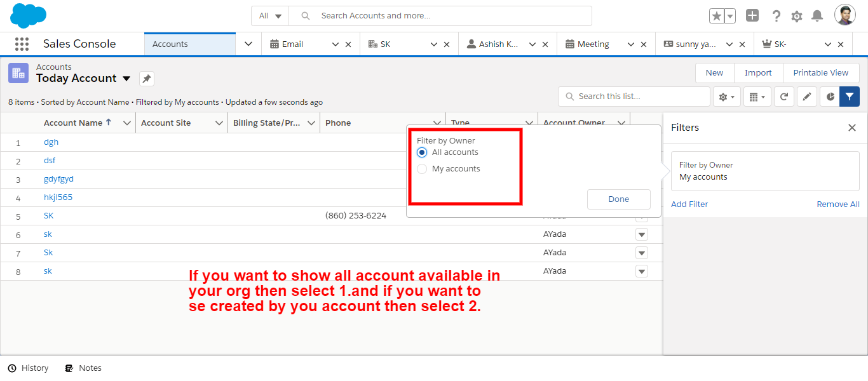Open the search scope All dropdown
Image resolution: width=868 pixels, height=381 pixels.
(270, 16)
